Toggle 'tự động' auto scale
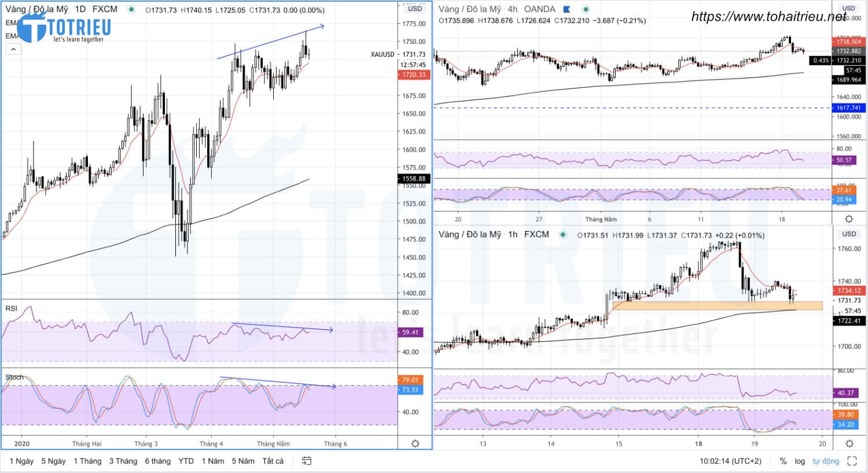868x473 pixels. click(x=826, y=461)
